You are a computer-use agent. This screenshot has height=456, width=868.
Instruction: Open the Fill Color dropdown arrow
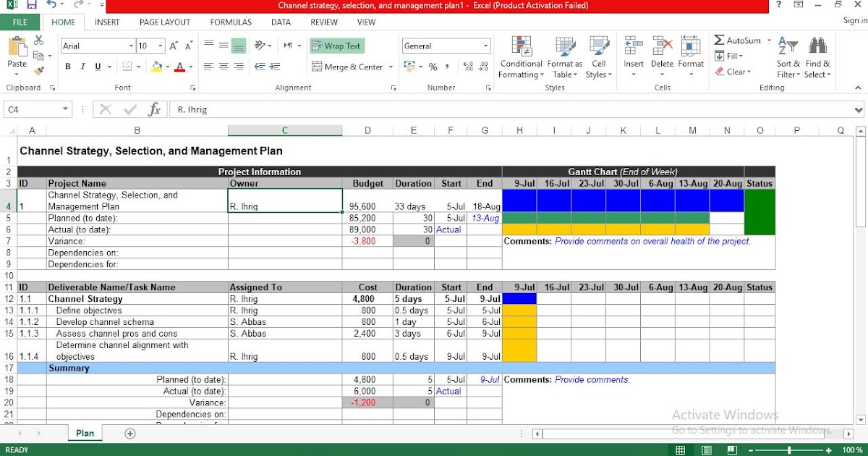click(x=167, y=67)
